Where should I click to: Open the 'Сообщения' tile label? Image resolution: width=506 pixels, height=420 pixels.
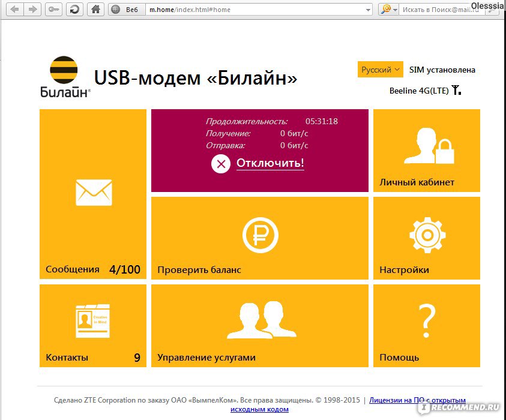point(73,269)
